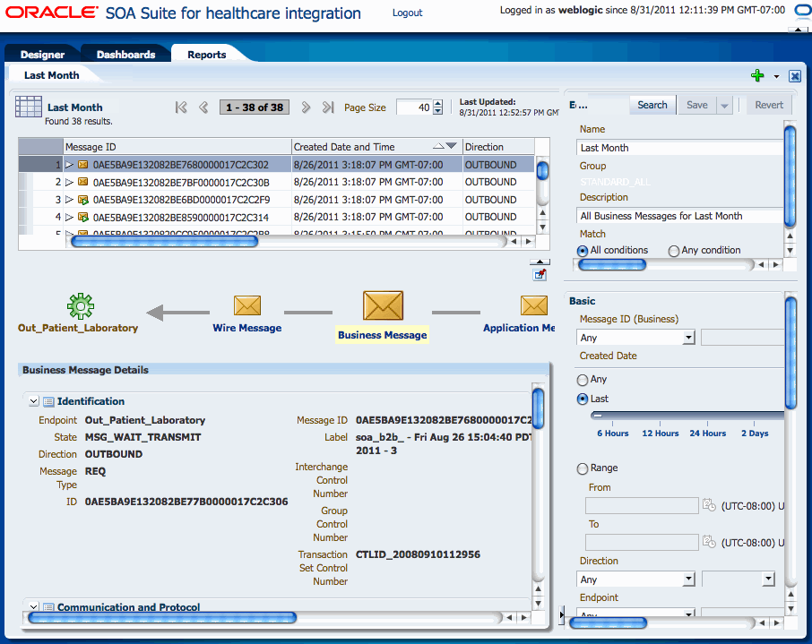
Task: Click the message table horizontal scrollbar
Action: (x=165, y=241)
